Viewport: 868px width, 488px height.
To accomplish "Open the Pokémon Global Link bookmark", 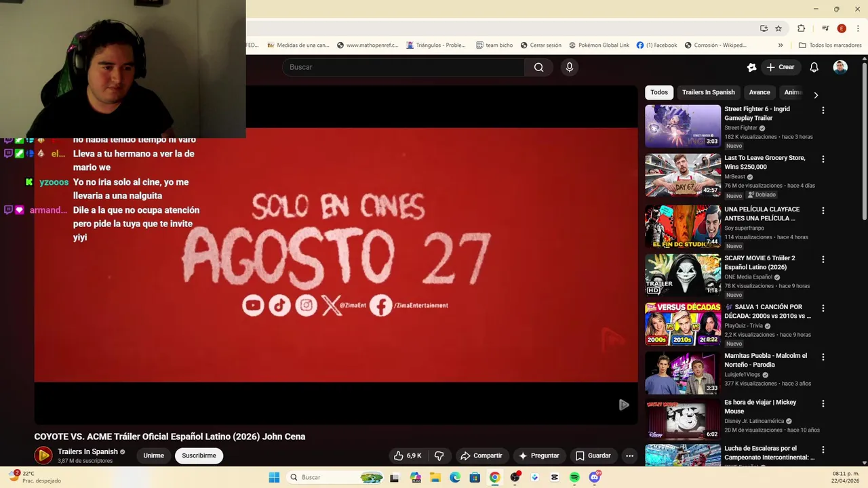I will (599, 45).
